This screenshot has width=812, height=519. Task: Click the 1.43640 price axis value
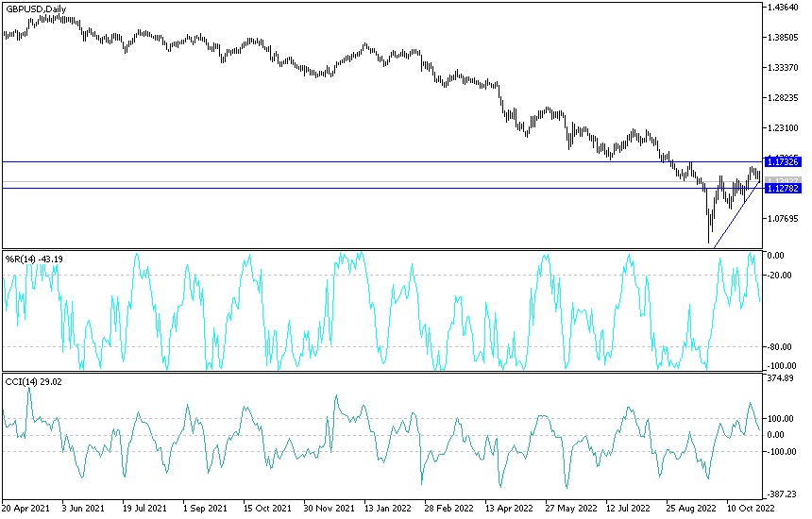(783, 8)
